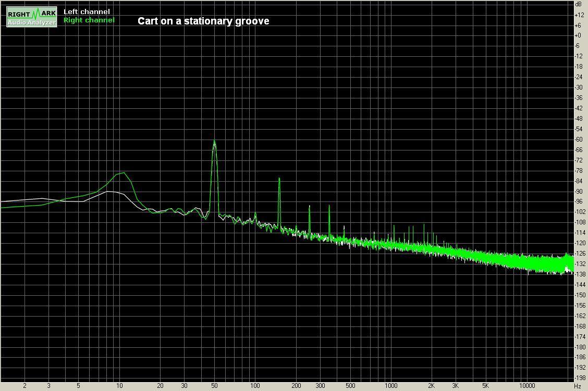Click the "-60" dB axis label
This screenshot has height=391, width=588.
pyautogui.click(x=579, y=140)
